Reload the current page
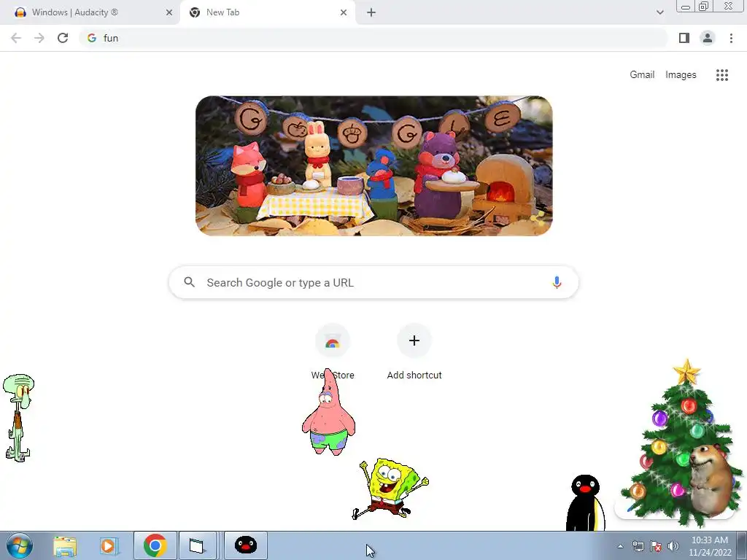The height and width of the screenshot is (560, 747). (x=63, y=38)
